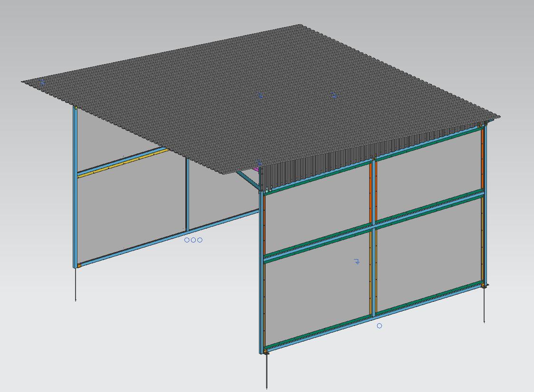
Task: Select the magenta part under the roof edge
Action: click(x=257, y=168)
